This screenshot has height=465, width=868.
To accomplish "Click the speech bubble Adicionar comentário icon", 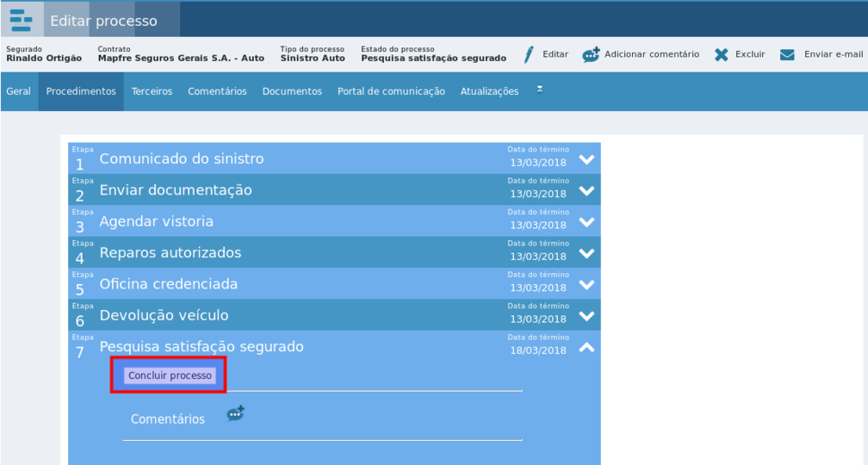I will pos(591,54).
